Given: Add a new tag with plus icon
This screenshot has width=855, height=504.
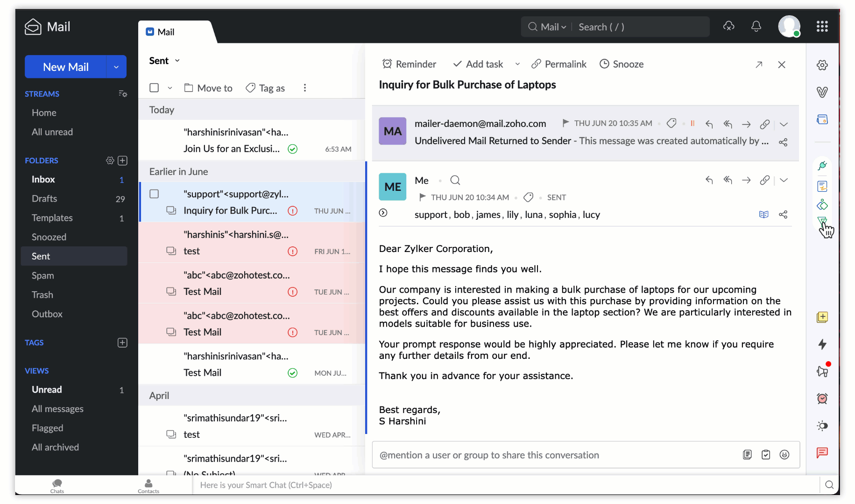Looking at the screenshot, I should click(123, 343).
